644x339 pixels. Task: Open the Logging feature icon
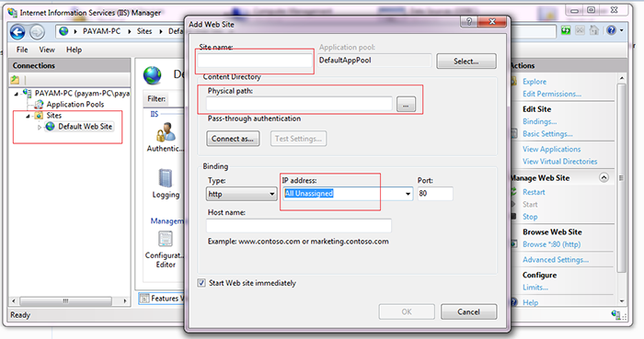[x=166, y=178]
